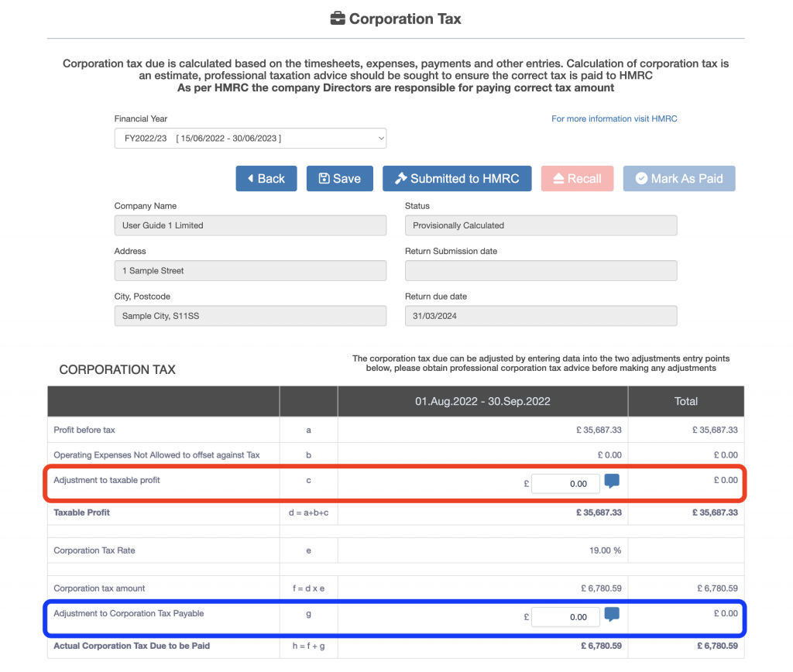Open the 'For more information visit HMRC' link
The image size is (793, 672).
click(614, 118)
